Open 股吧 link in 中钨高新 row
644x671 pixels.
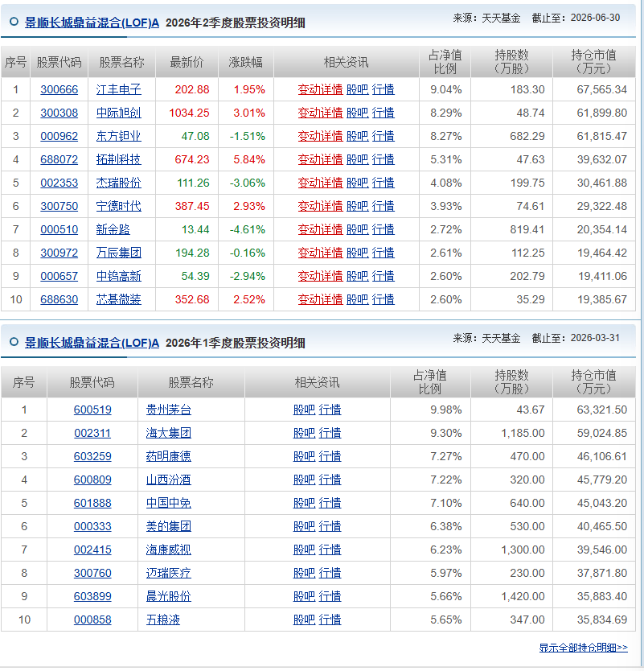click(358, 276)
